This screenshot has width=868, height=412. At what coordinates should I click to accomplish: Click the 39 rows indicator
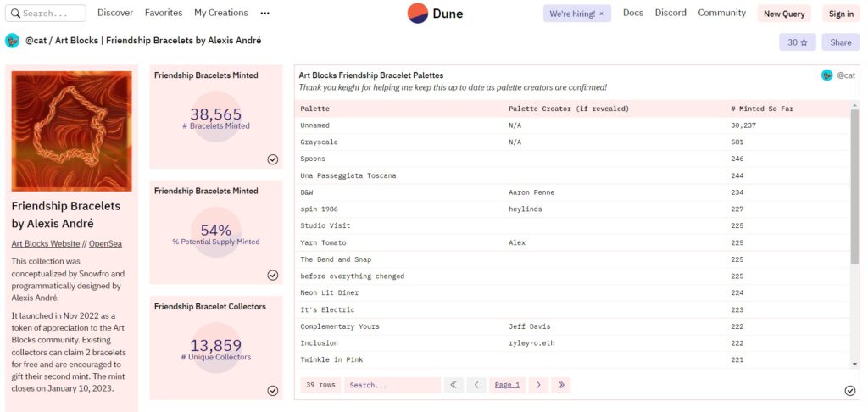pyautogui.click(x=320, y=385)
